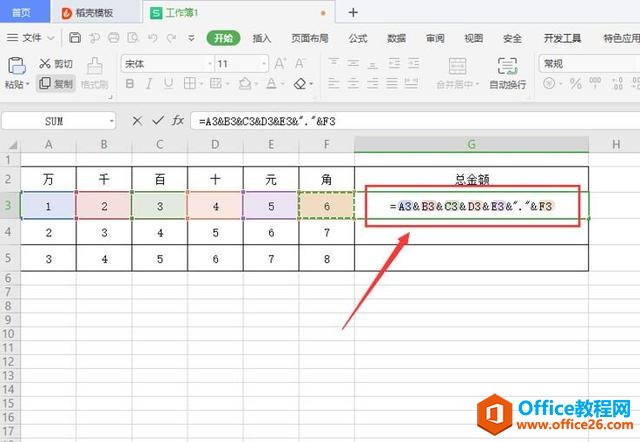This screenshot has height=442, width=640.
Task: Select the Format Painter 格式刷 tool
Action: 95,73
